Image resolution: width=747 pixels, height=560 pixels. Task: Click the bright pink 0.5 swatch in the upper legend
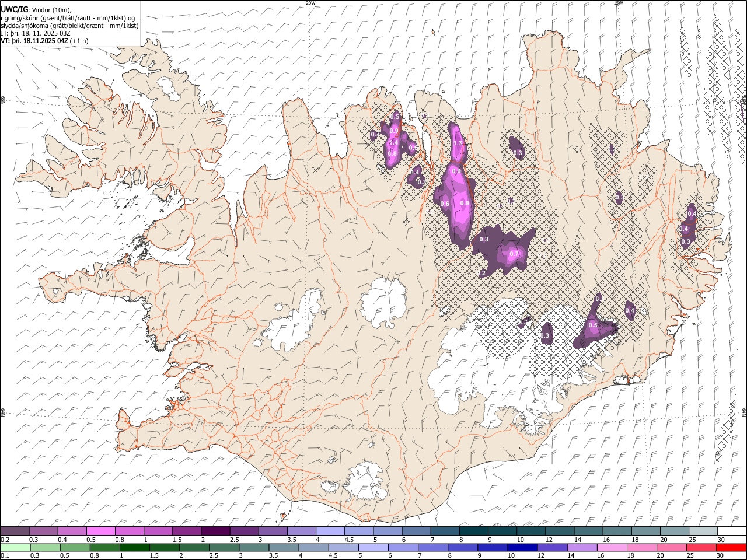pos(100,531)
